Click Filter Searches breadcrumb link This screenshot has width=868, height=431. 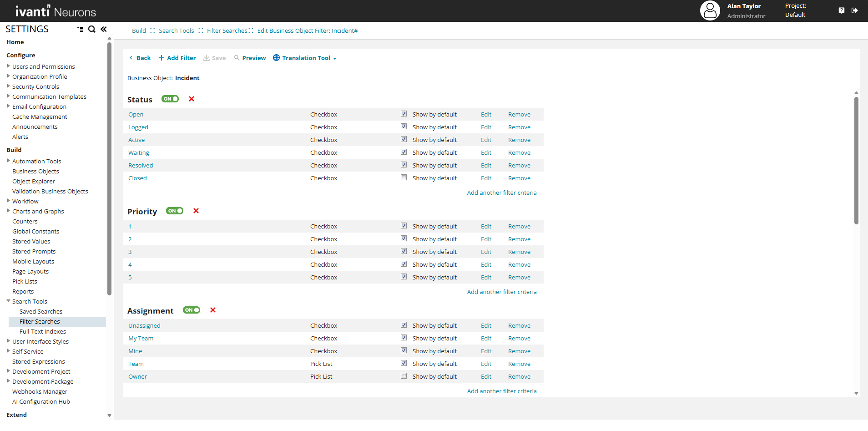pos(227,31)
